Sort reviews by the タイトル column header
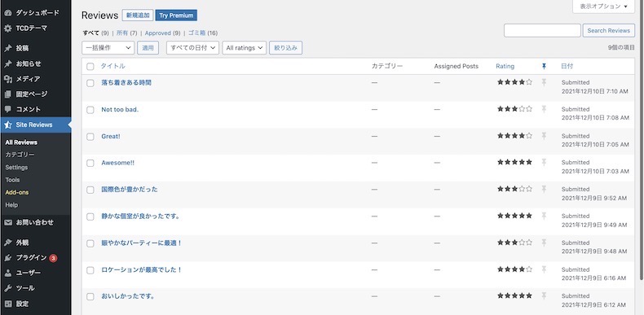 point(113,66)
